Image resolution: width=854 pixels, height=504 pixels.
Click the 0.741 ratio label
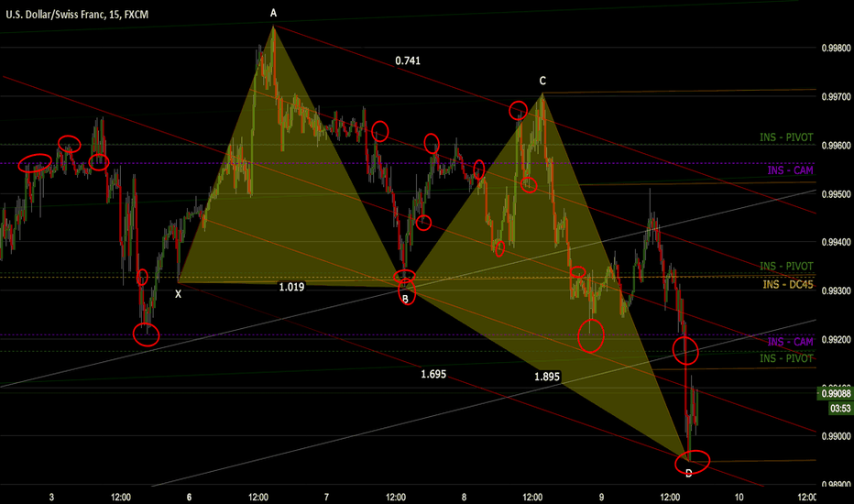point(408,61)
